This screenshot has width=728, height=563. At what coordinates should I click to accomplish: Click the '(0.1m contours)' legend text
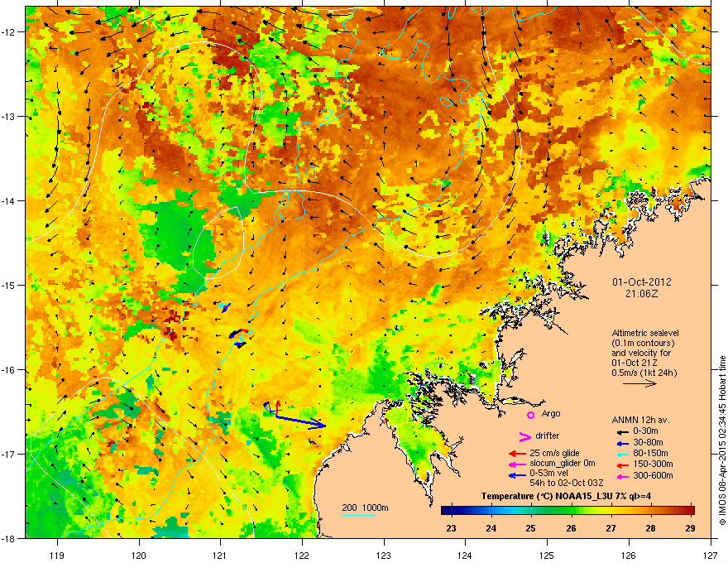[x=643, y=344]
